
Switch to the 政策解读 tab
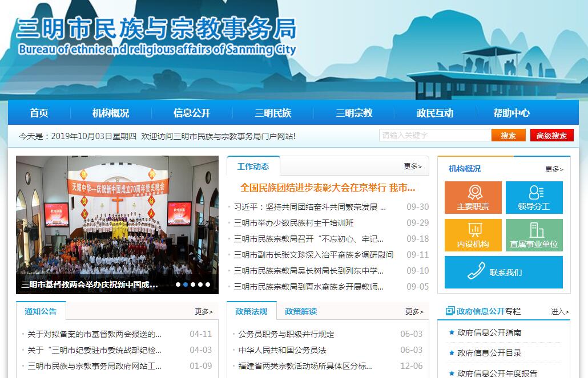click(x=301, y=311)
